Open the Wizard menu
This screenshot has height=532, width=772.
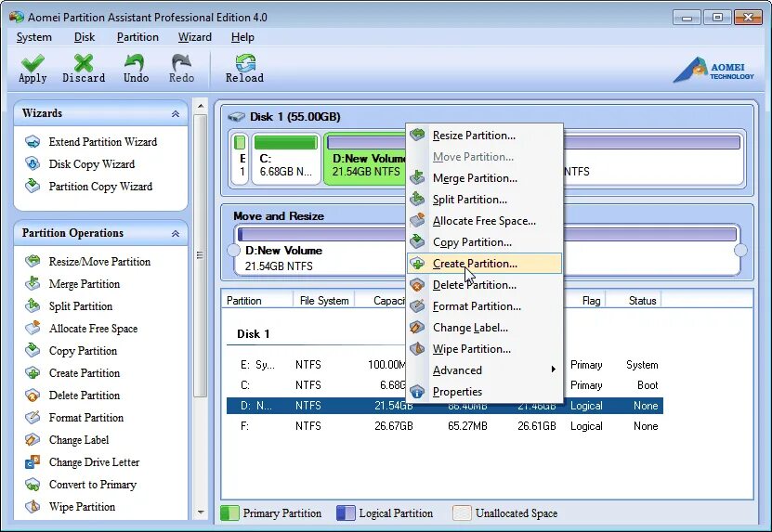point(195,37)
